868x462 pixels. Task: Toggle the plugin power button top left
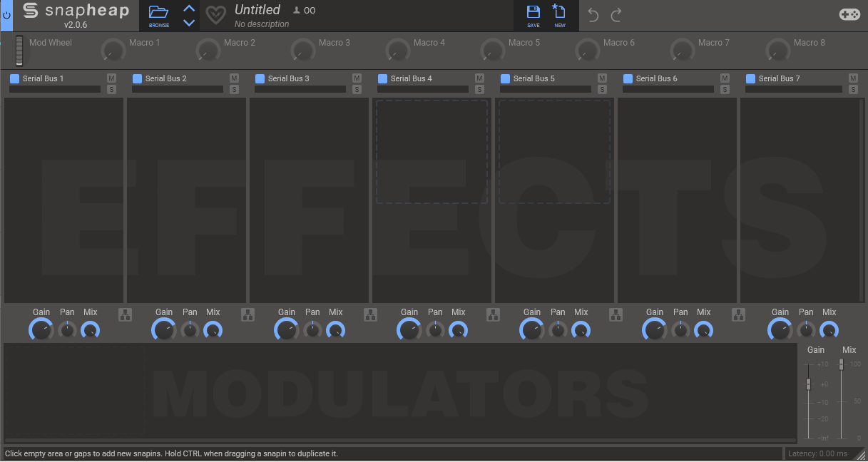coord(6,16)
